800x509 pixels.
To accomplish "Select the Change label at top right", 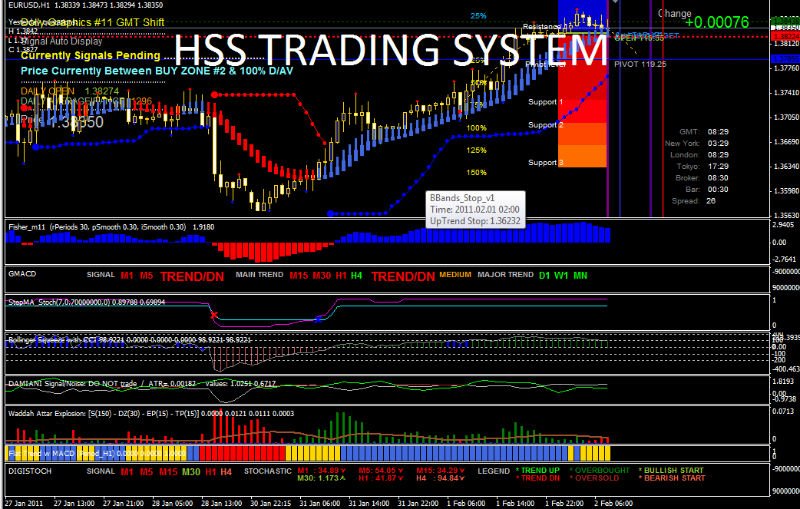I will click(x=674, y=14).
